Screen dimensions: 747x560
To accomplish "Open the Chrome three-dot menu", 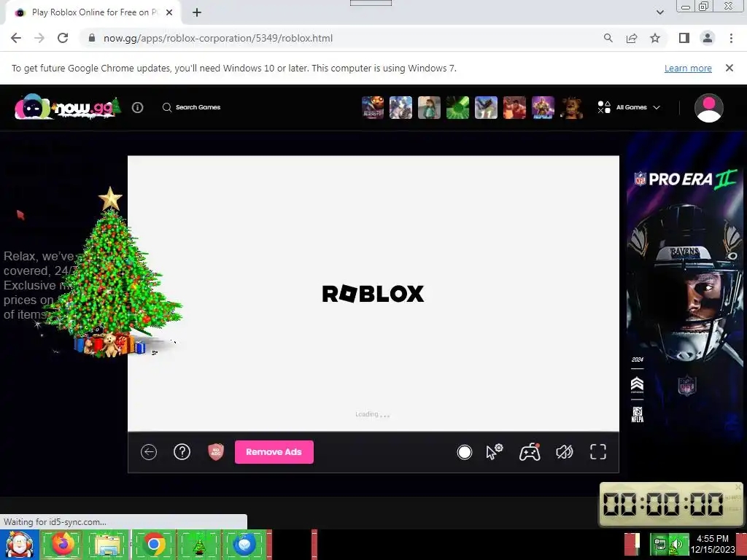I will (731, 38).
